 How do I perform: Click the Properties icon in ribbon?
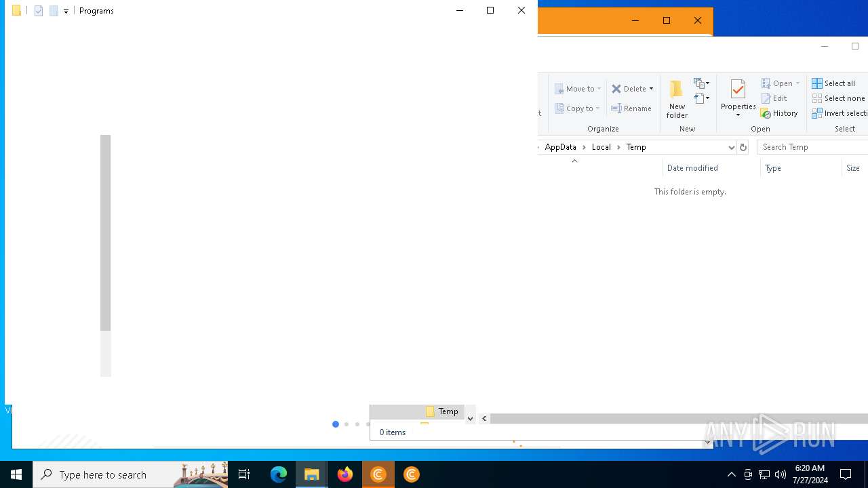[738, 90]
